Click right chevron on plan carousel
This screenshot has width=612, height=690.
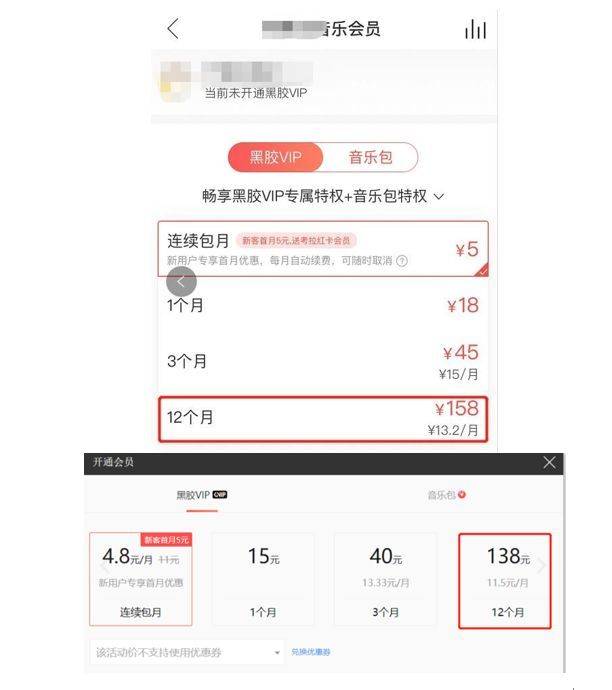point(542,565)
